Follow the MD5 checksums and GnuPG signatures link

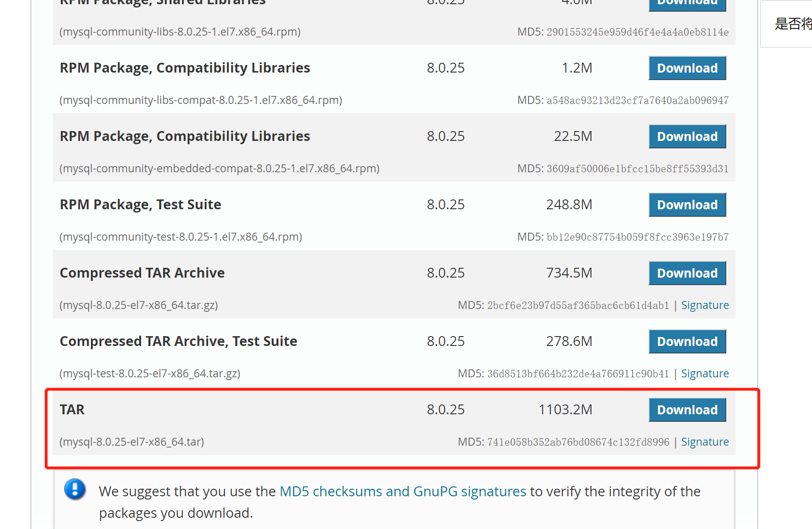pyautogui.click(x=403, y=492)
